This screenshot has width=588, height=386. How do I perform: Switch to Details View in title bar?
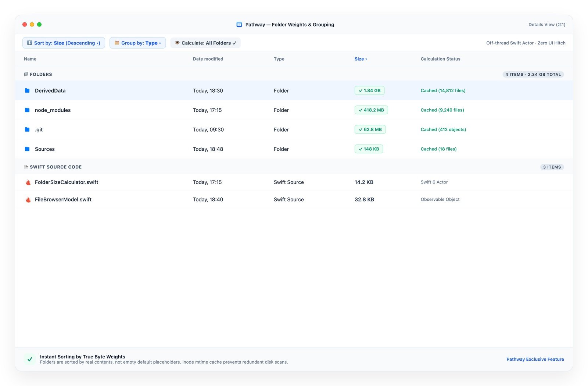click(x=547, y=25)
